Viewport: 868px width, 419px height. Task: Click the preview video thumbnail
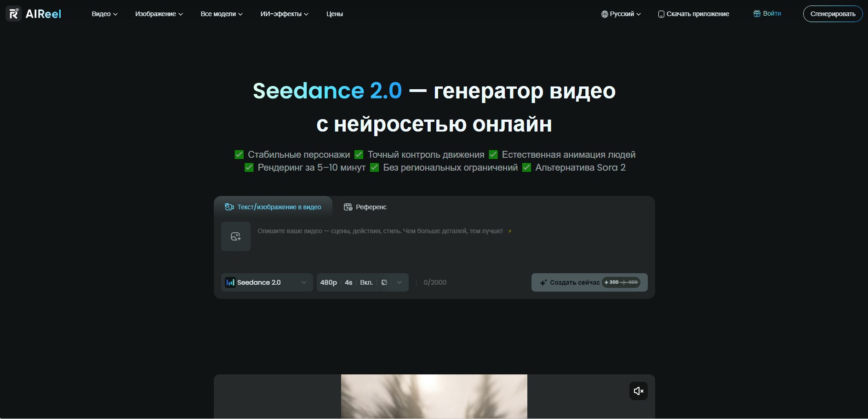(434, 396)
